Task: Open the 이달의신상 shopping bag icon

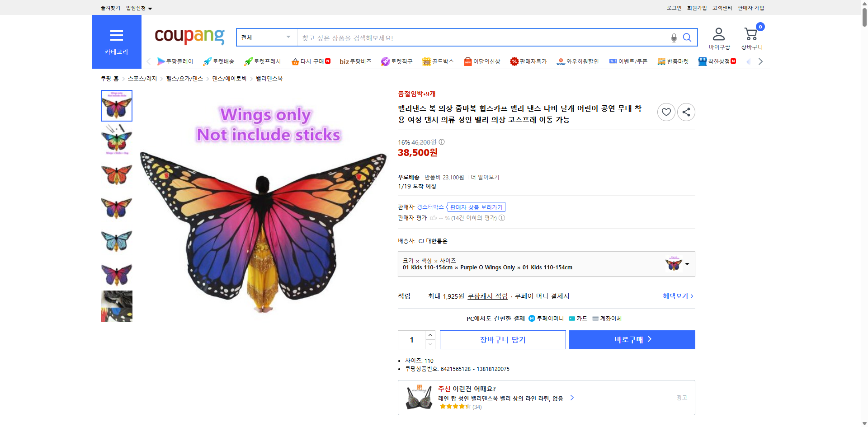Action: (467, 61)
